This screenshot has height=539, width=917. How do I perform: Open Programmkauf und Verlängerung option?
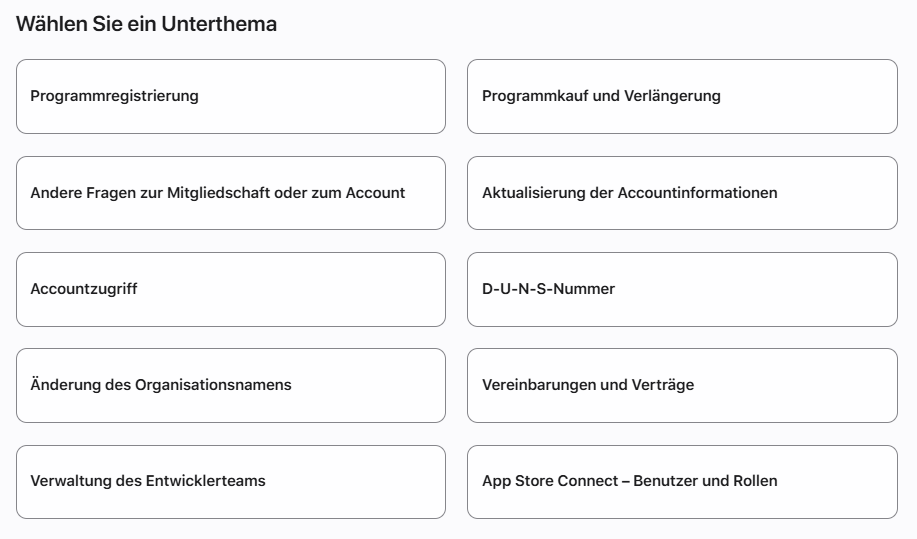click(x=682, y=96)
